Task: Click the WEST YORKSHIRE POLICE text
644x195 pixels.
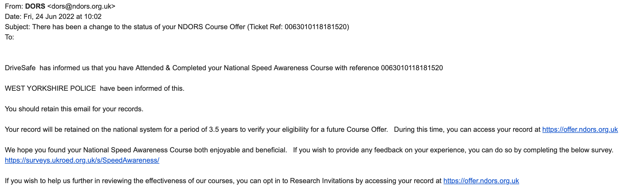Action: tap(50, 89)
